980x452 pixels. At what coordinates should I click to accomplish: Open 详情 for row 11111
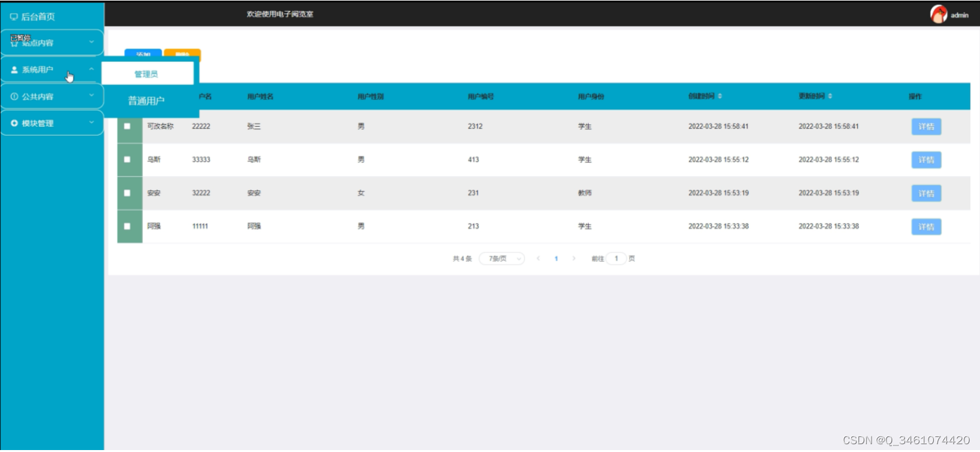pos(926,227)
